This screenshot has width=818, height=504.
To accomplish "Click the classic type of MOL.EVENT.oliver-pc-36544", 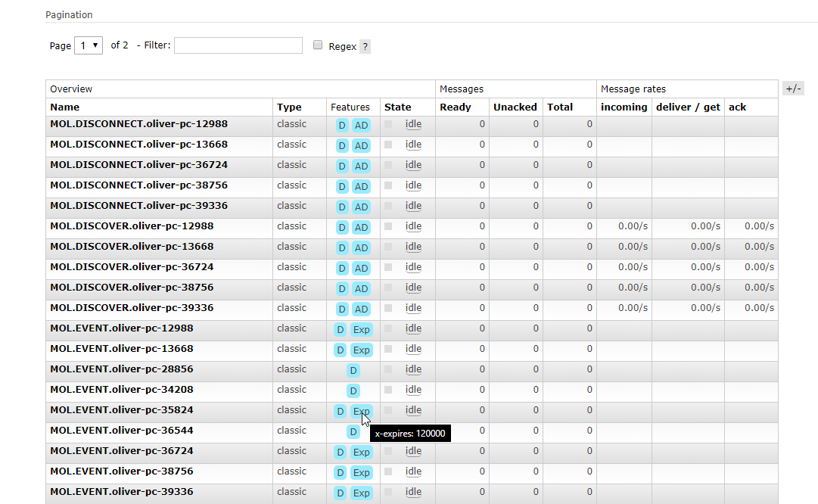I will tap(291, 430).
